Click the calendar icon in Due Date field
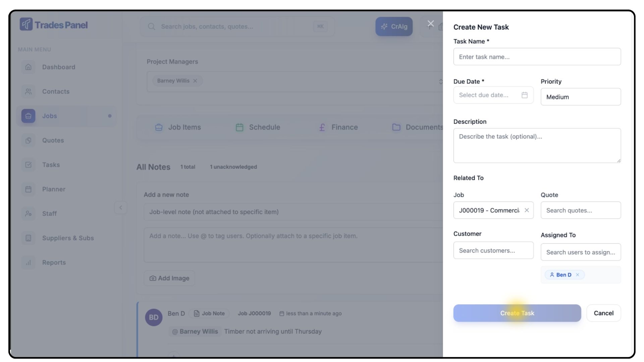Image resolution: width=644 pixels, height=362 pixels. click(525, 95)
